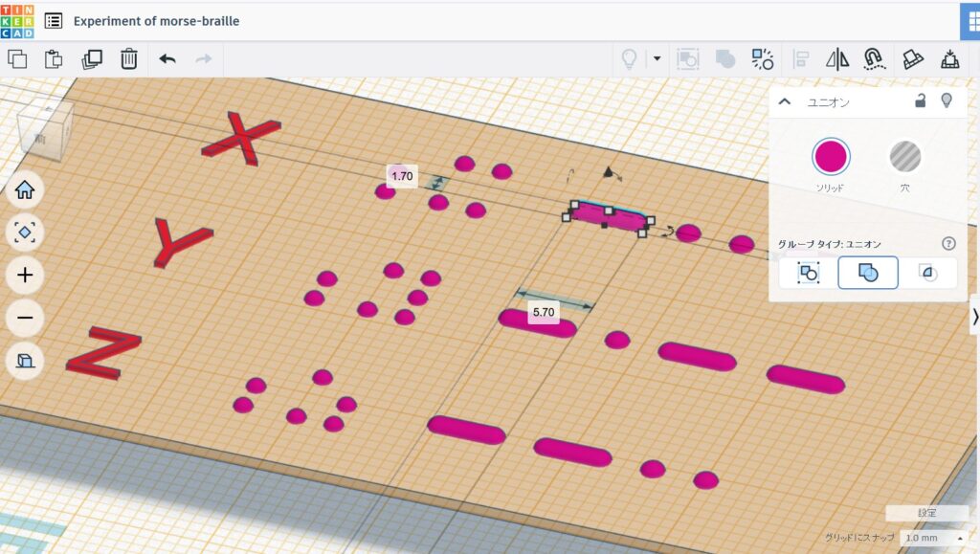
Task: Activate the Mirror tool
Action: (837, 59)
